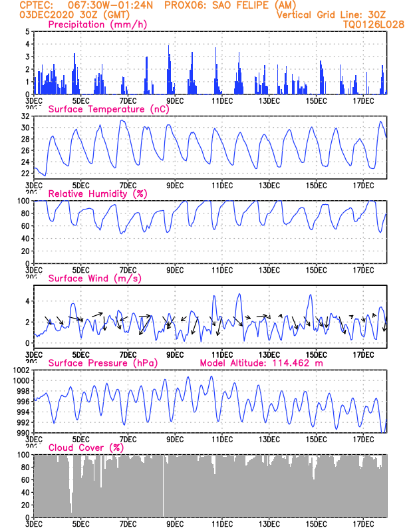Screen dimensions: 411x532
Task: Click the Surface Temperature (nC) chart title
Action: pos(108,109)
